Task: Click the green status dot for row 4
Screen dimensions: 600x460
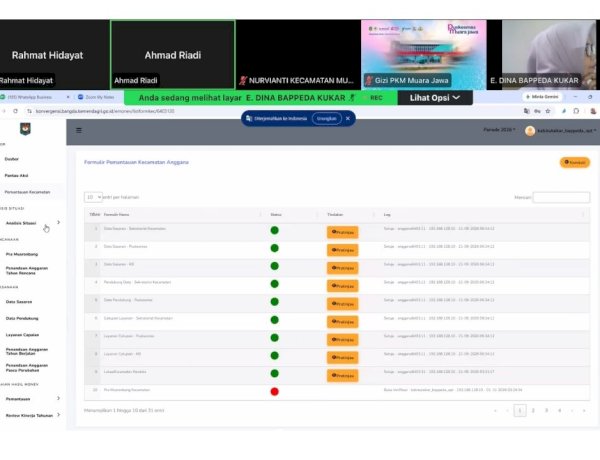Action: [x=274, y=284]
